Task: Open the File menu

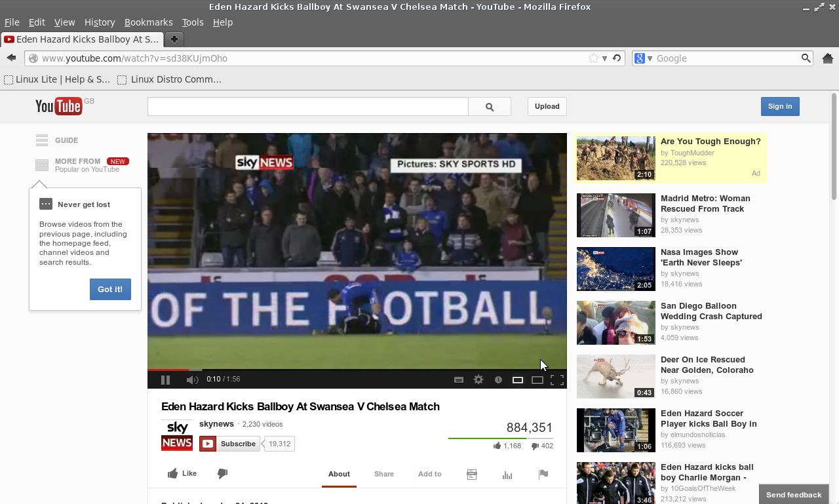Action: 12,22
